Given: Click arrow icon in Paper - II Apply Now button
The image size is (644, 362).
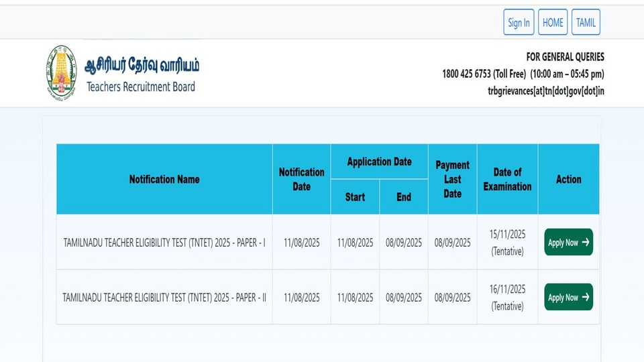Looking at the screenshot, I should tap(586, 297).
